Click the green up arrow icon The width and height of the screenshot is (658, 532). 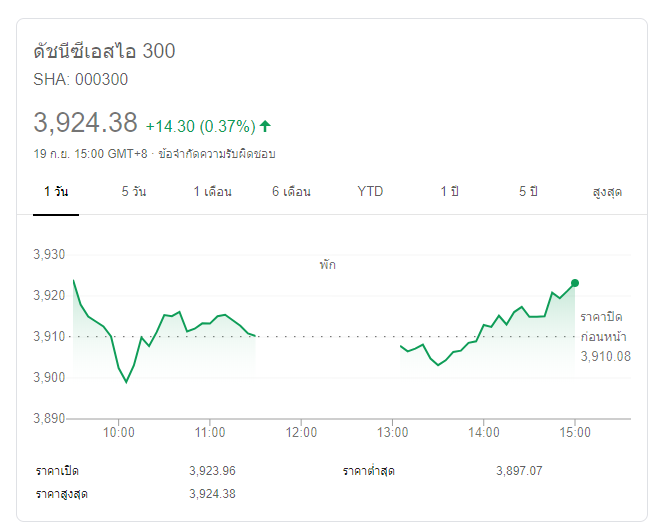tap(265, 126)
